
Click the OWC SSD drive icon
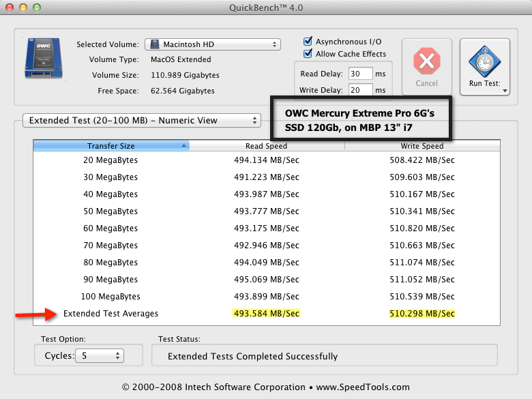tap(44, 58)
